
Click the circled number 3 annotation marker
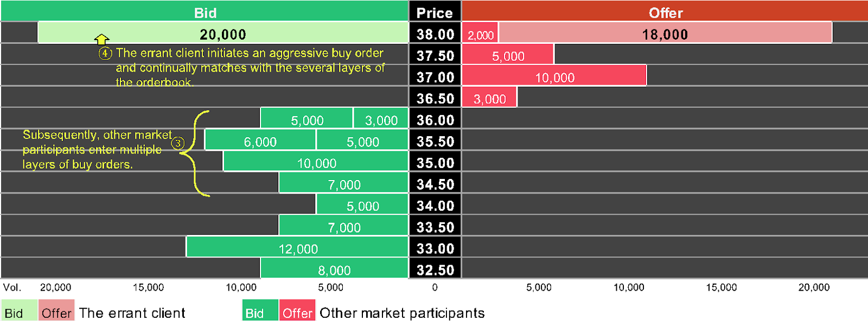(178, 143)
